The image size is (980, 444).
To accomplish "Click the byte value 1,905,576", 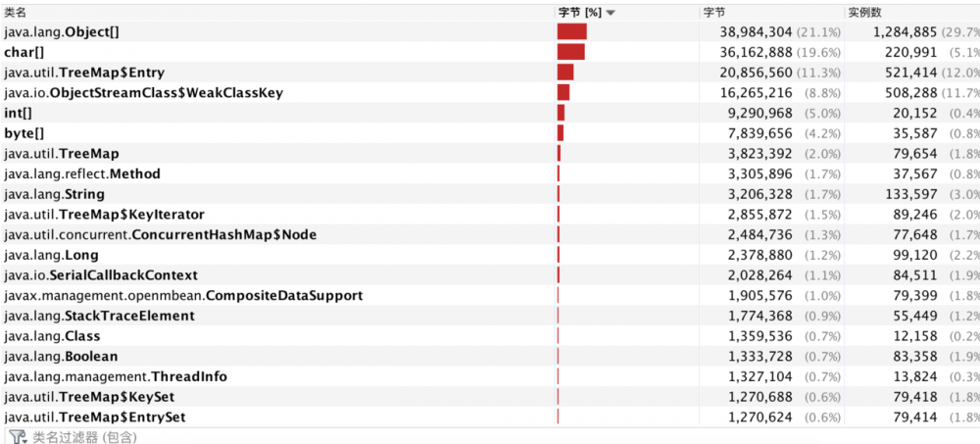I will [760, 296].
